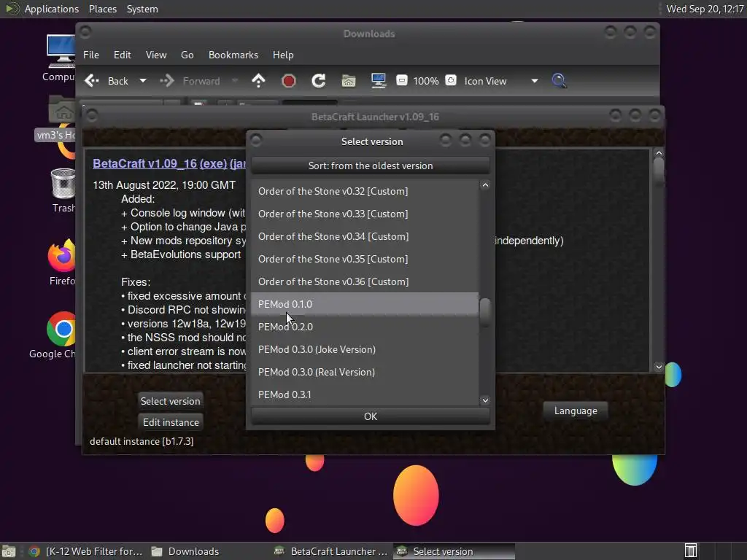Click the clock showing Wed Sep 20

click(x=705, y=9)
